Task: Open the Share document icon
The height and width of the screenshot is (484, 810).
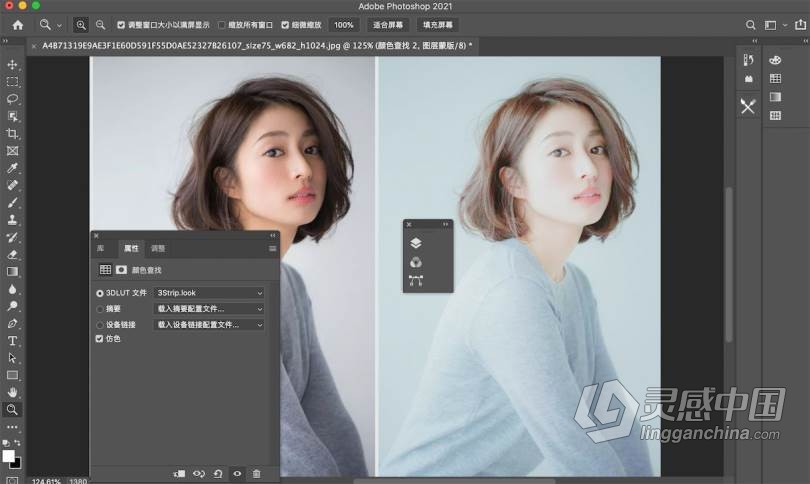Action: pos(800,24)
